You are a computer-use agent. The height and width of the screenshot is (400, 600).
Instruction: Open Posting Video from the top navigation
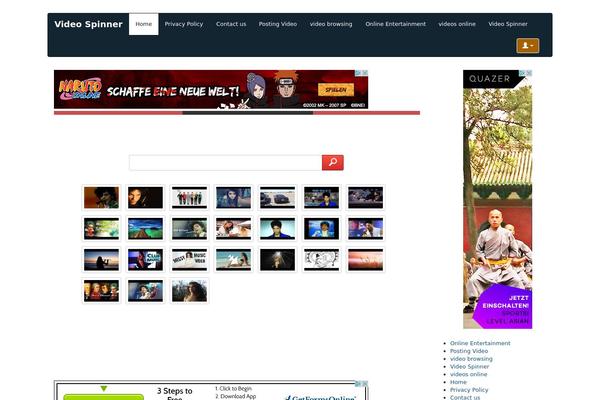click(278, 24)
